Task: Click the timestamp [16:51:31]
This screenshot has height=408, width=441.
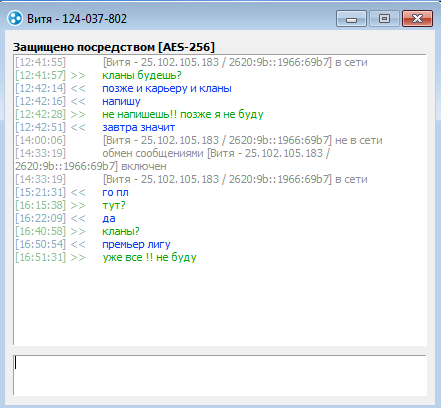Action: 40,257
